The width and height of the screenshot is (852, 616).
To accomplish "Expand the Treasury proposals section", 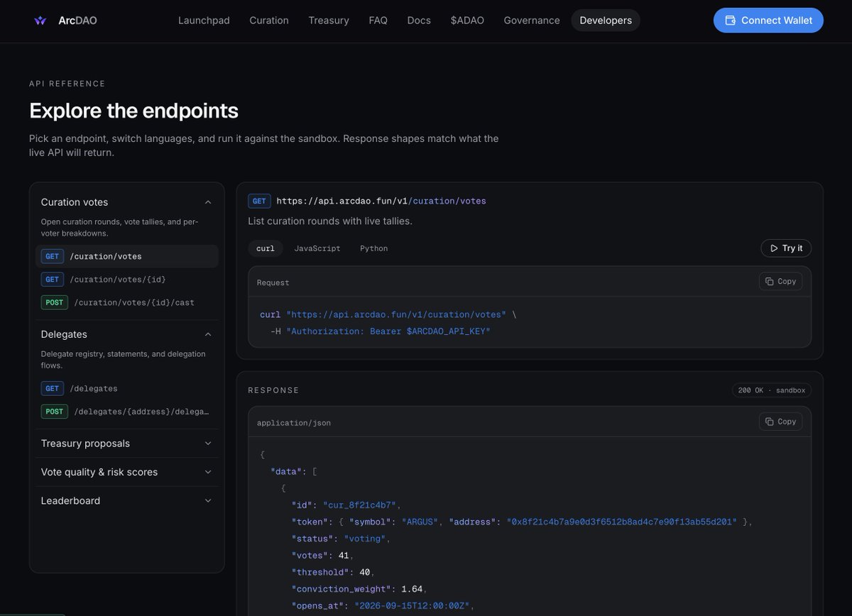I will pos(126,444).
